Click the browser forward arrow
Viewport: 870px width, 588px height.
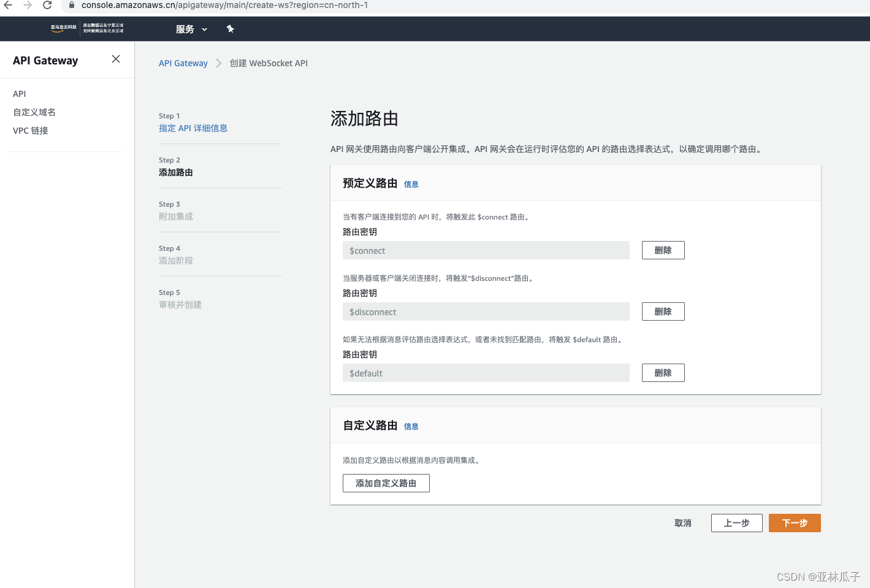(28, 5)
